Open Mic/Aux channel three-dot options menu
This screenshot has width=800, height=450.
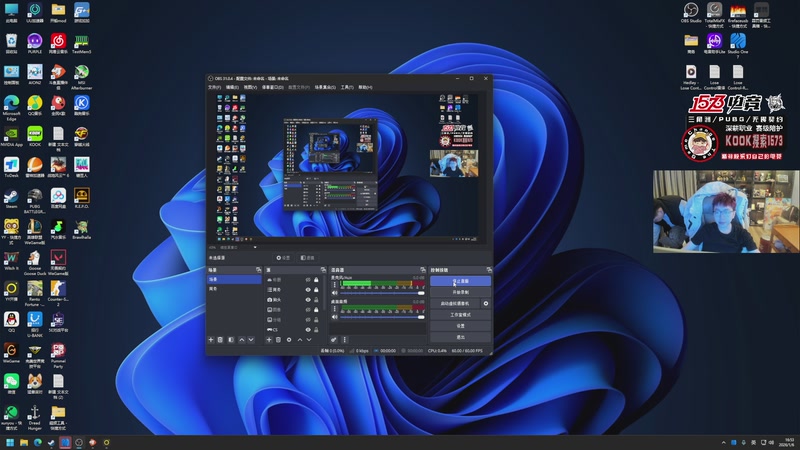(x=335, y=285)
